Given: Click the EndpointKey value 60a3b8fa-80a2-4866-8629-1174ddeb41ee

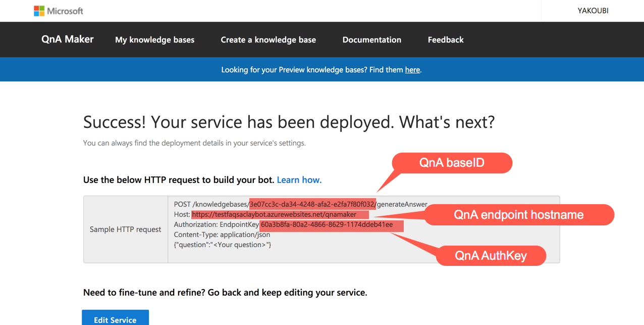Looking at the screenshot, I should click(327, 224).
